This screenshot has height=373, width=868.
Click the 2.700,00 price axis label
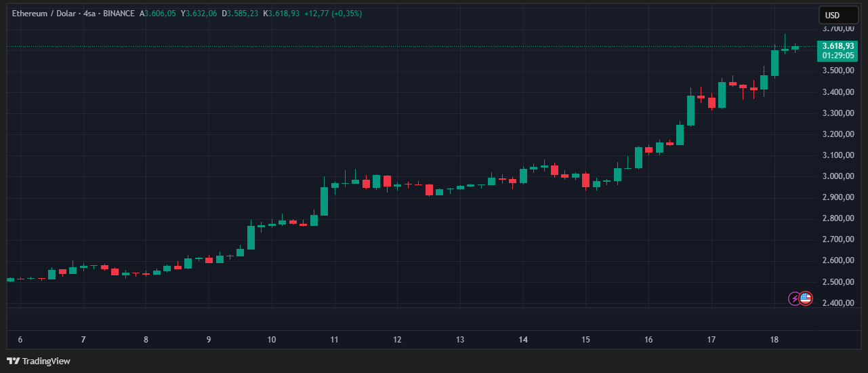(x=838, y=239)
